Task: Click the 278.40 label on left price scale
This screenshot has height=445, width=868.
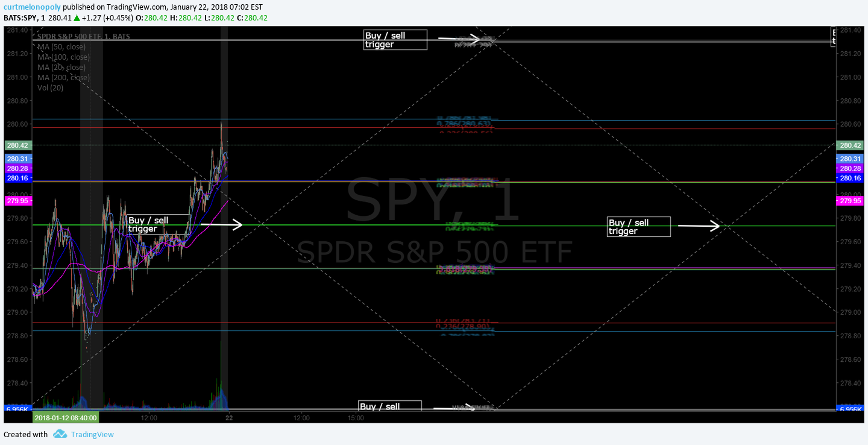Action: pyautogui.click(x=16, y=383)
